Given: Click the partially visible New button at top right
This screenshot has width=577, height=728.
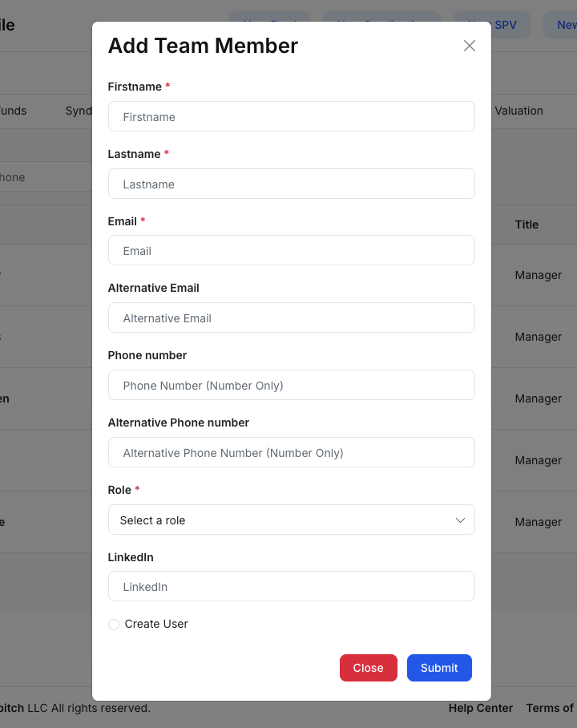Looking at the screenshot, I should [565, 25].
